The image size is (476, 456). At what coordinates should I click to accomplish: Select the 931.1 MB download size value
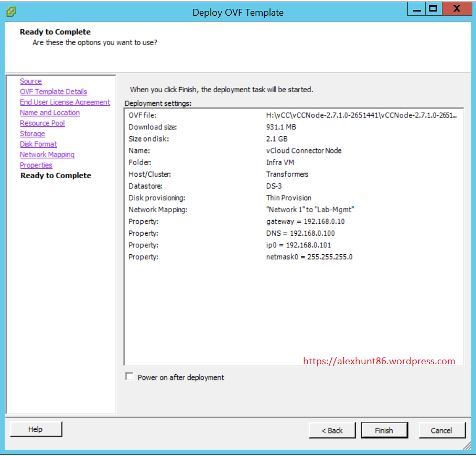pos(281,127)
